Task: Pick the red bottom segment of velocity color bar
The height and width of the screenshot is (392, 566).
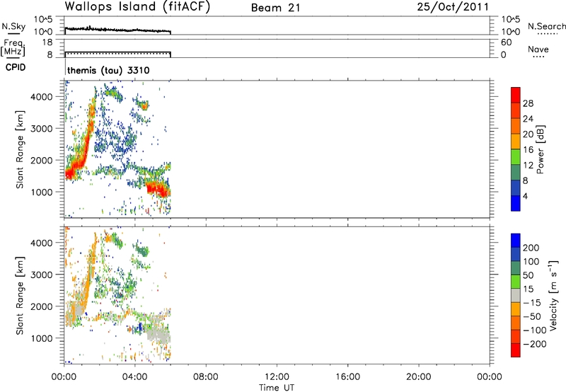Action: (516, 350)
